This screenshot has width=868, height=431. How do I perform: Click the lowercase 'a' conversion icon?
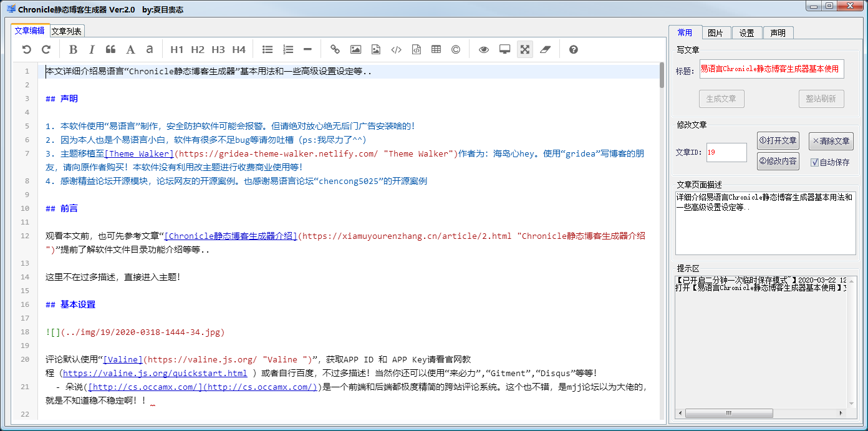pos(149,50)
